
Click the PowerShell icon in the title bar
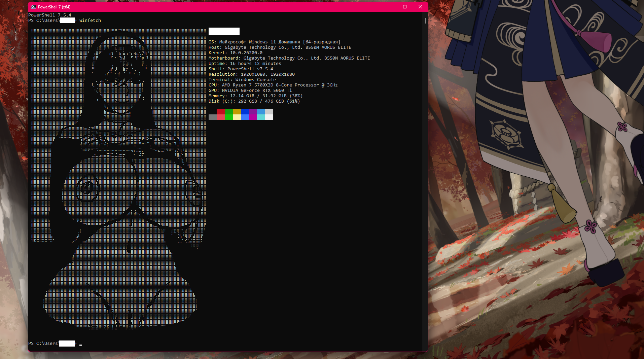(34, 7)
